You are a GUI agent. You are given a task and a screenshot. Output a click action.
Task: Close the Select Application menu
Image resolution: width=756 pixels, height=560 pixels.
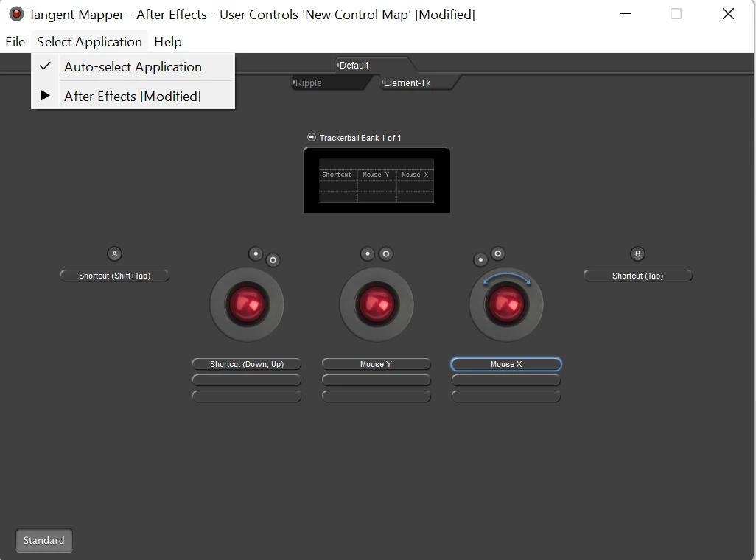point(89,42)
